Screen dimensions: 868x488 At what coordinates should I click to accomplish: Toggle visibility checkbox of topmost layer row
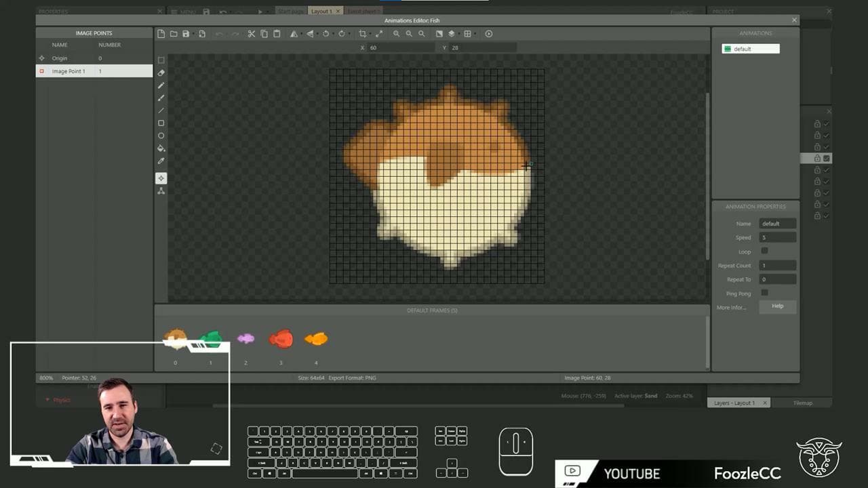coord(827,124)
